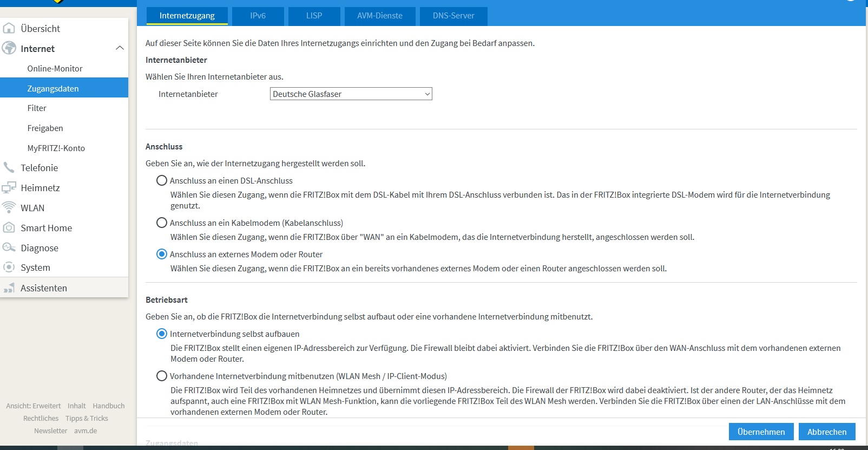Open the Telefonie section

pyautogui.click(x=40, y=168)
